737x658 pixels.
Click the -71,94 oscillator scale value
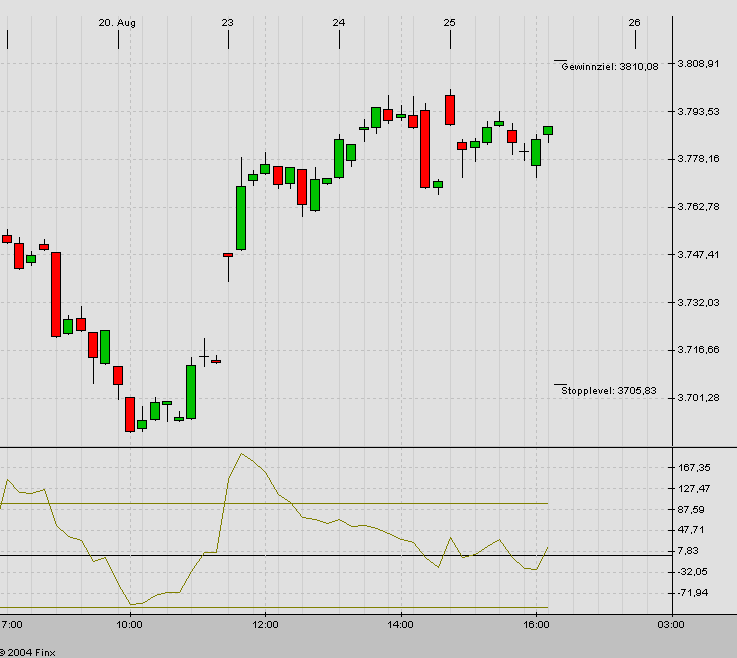click(x=694, y=593)
